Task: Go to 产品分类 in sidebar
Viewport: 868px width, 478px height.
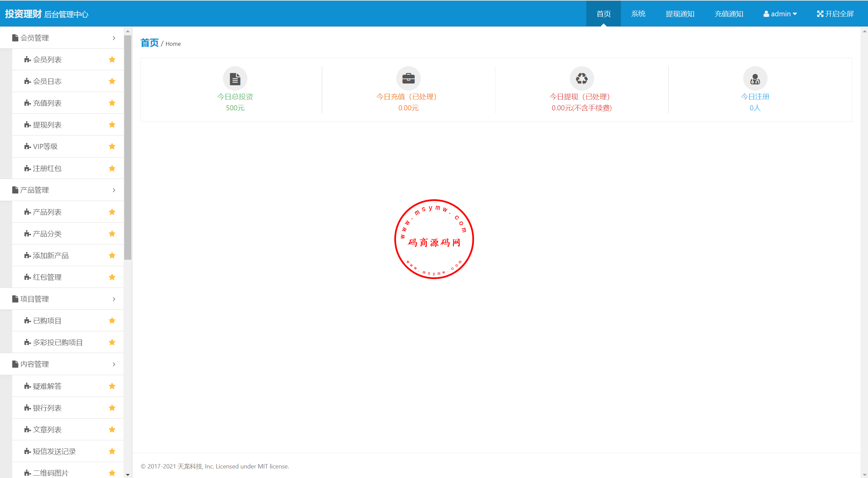Action: click(x=68, y=234)
